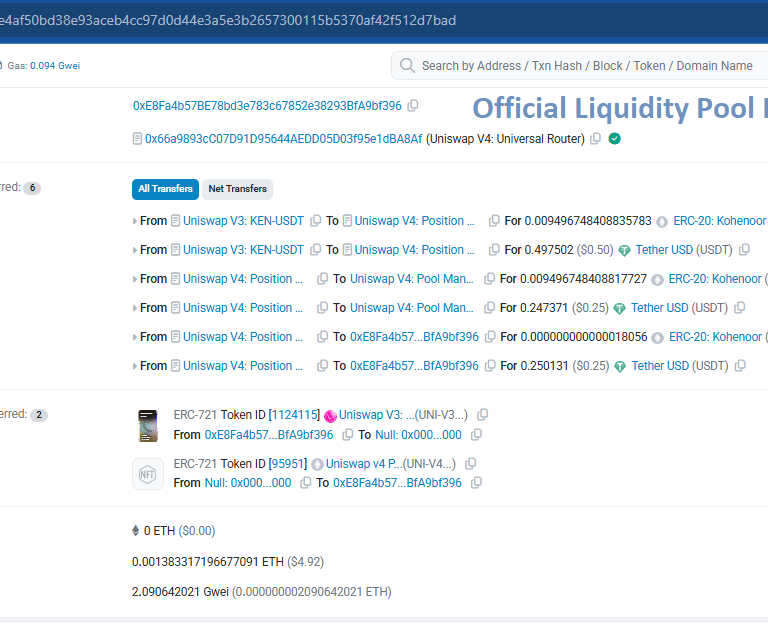Copy Null address of Token ID 95951 transfer
768x627 pixels.
306,482
